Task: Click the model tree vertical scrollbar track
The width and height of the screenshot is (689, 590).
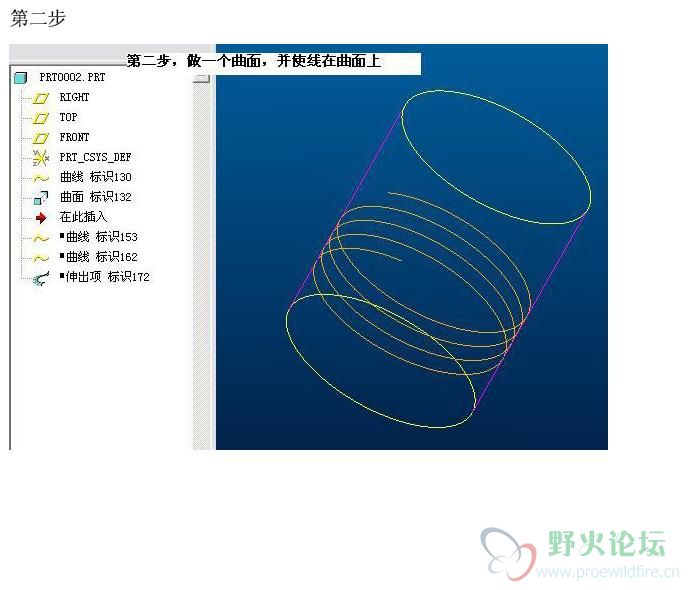Action: tap(202, 264)
